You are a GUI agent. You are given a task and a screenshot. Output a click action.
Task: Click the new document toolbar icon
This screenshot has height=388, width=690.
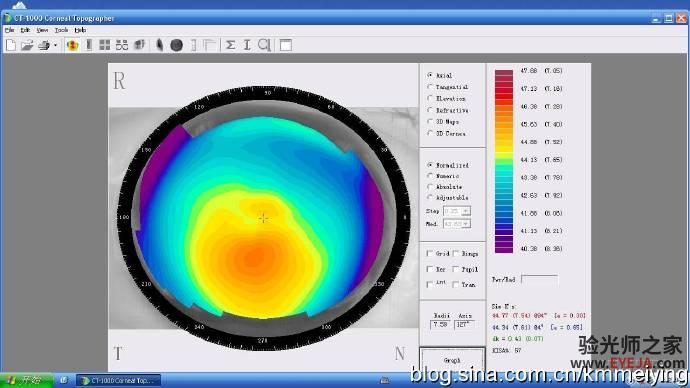(11, 45)
